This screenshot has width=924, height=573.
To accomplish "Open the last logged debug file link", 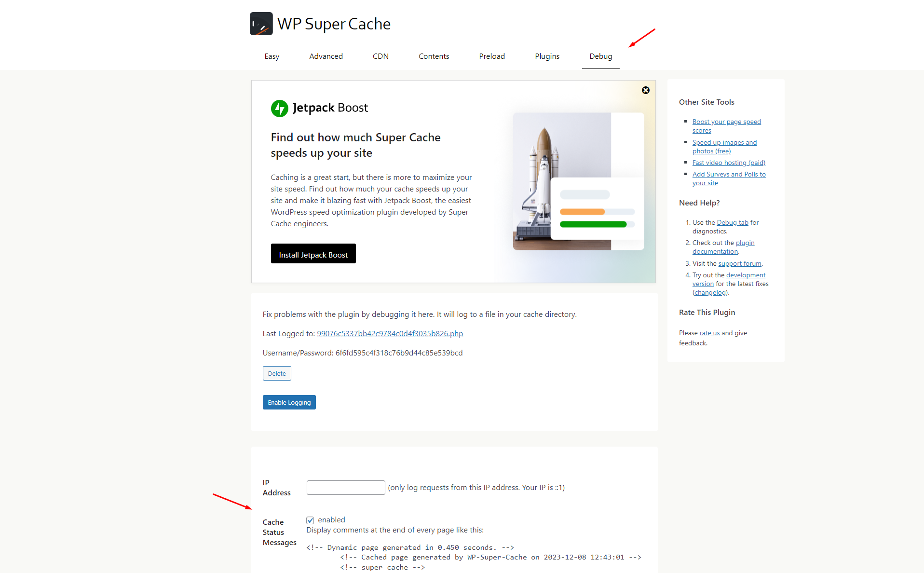I will coord(390,334).
